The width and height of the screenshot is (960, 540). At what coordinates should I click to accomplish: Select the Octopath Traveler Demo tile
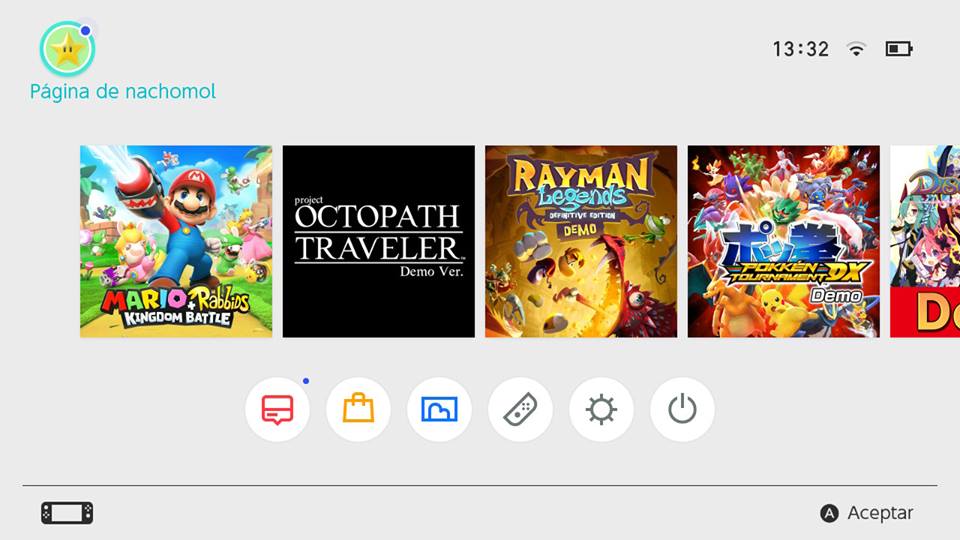(x=379, y=241)
